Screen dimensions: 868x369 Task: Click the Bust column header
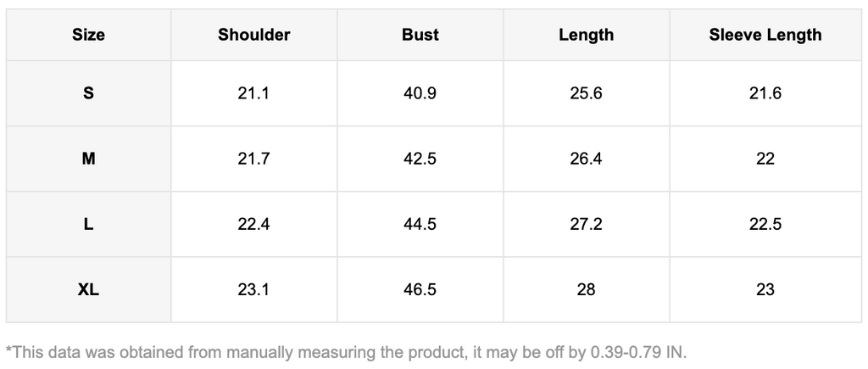pyautogui.click(x=420, y=35)
